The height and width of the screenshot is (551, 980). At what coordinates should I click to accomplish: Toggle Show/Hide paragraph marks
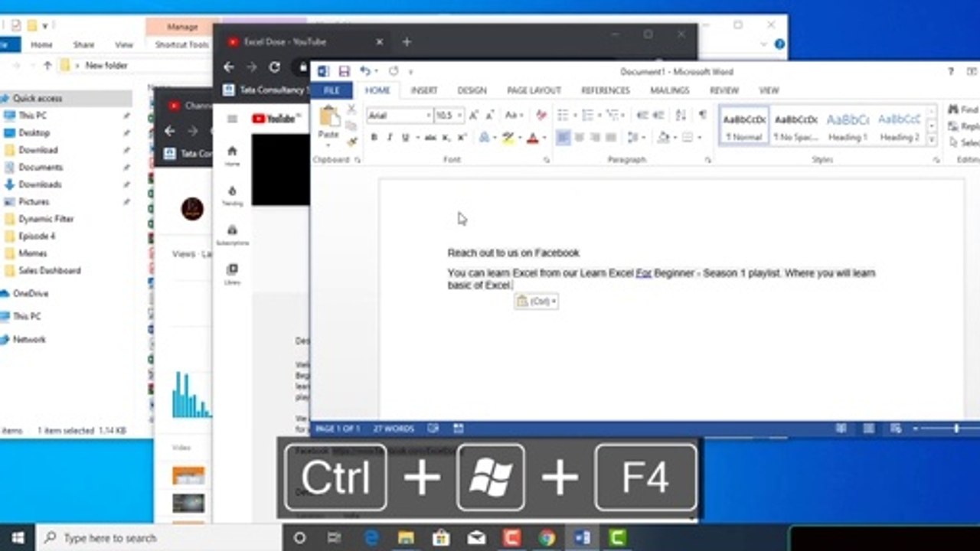point(702,116)
